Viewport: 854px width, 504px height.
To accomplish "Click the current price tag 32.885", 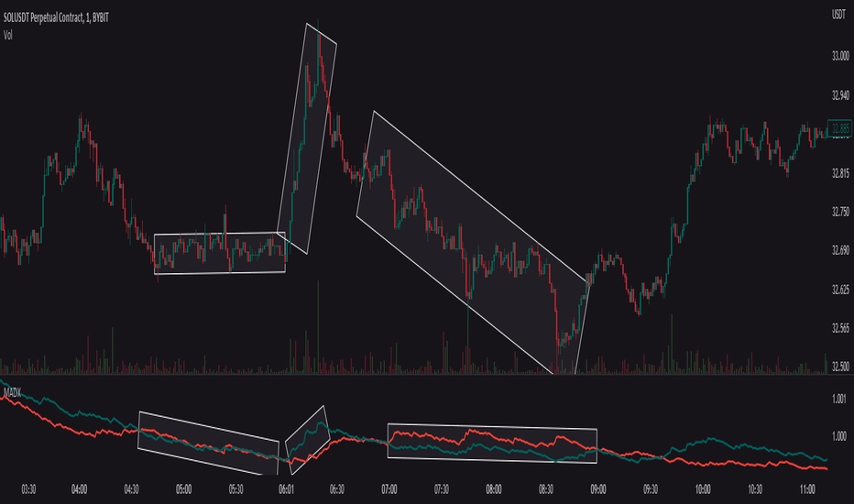I will tap(839, 128).
